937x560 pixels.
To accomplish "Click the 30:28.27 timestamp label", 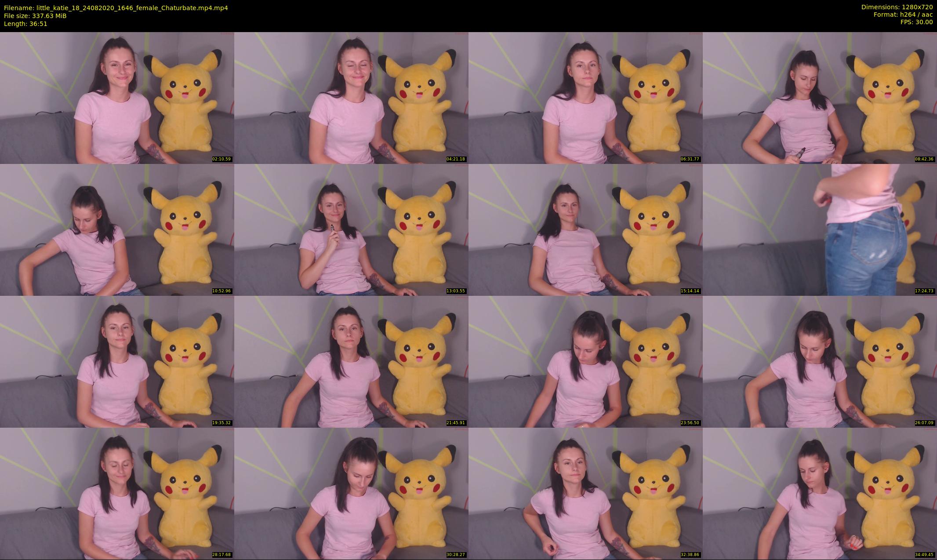I will [x=456, y=555].
